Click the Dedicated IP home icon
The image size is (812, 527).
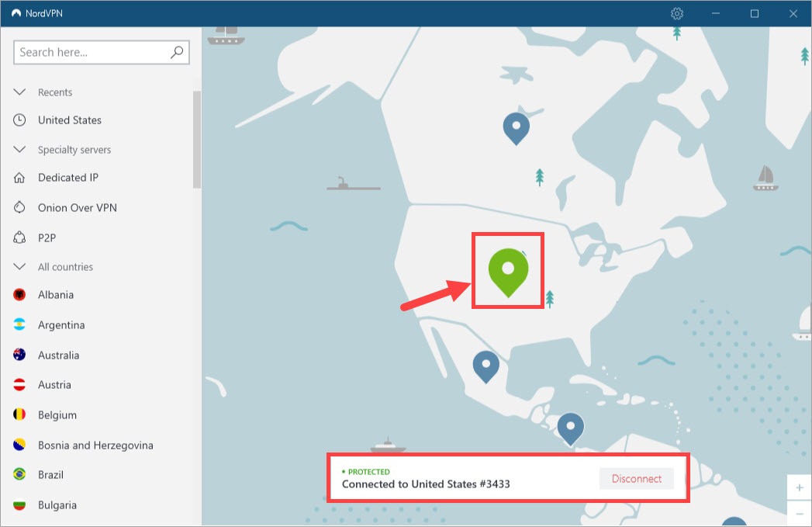point(20,178)
